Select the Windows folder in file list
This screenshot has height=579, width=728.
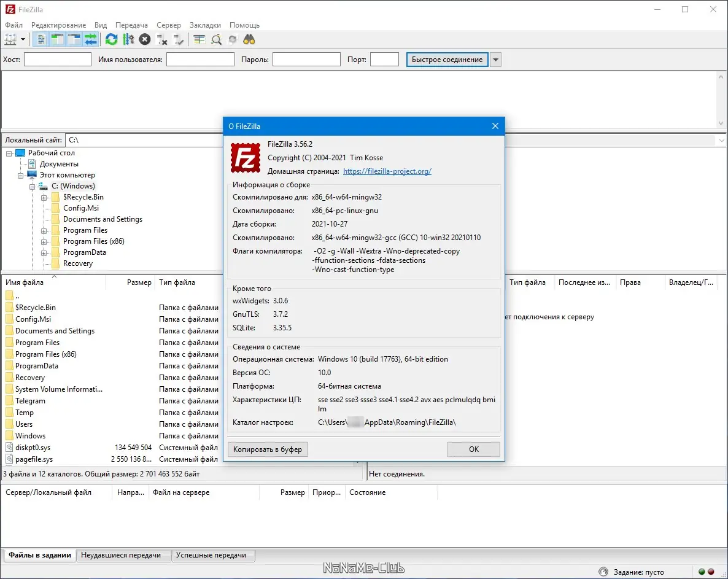tap(30, 435)
